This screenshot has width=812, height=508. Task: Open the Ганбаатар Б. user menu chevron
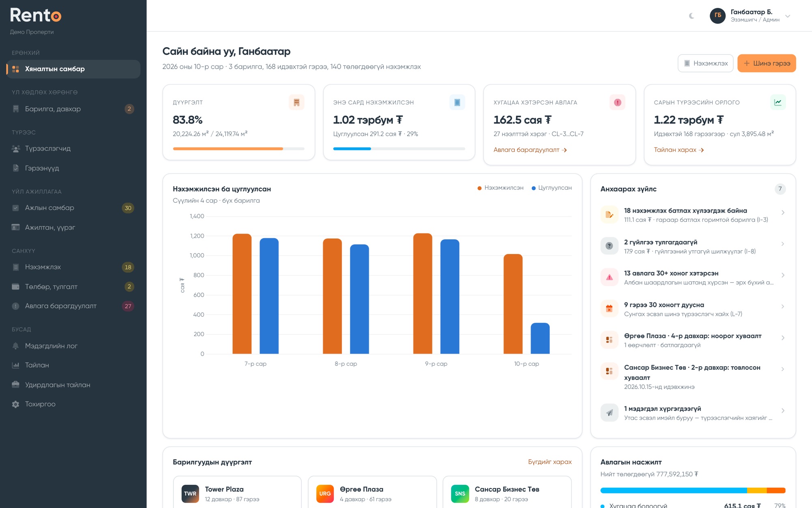pos(788,16)
